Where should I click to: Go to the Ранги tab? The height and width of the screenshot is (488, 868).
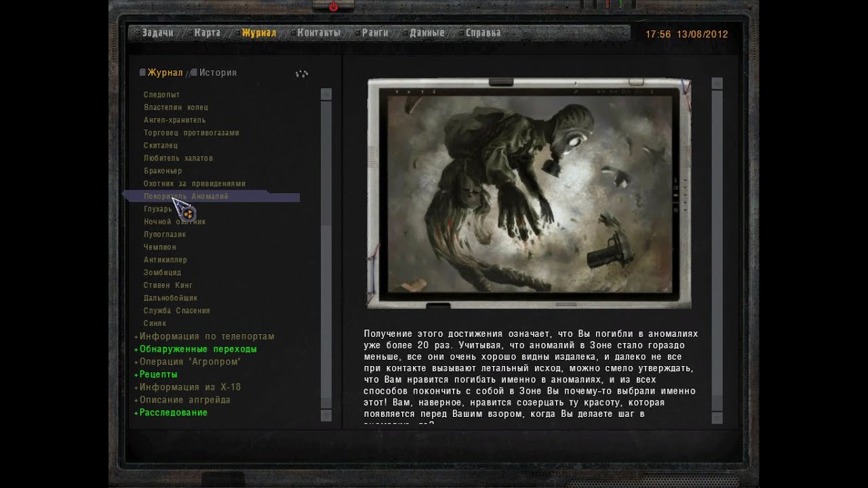coord(374,33)
